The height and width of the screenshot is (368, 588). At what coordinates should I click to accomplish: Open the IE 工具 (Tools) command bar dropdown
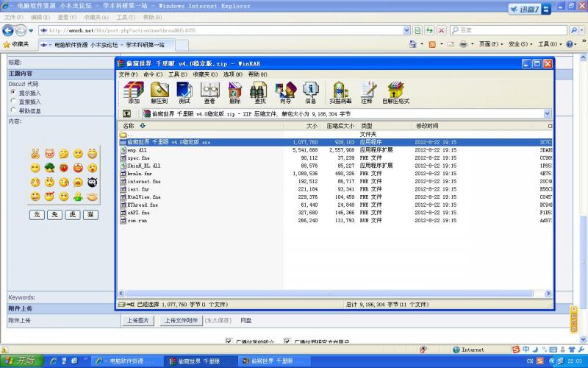tap(550, 44)
